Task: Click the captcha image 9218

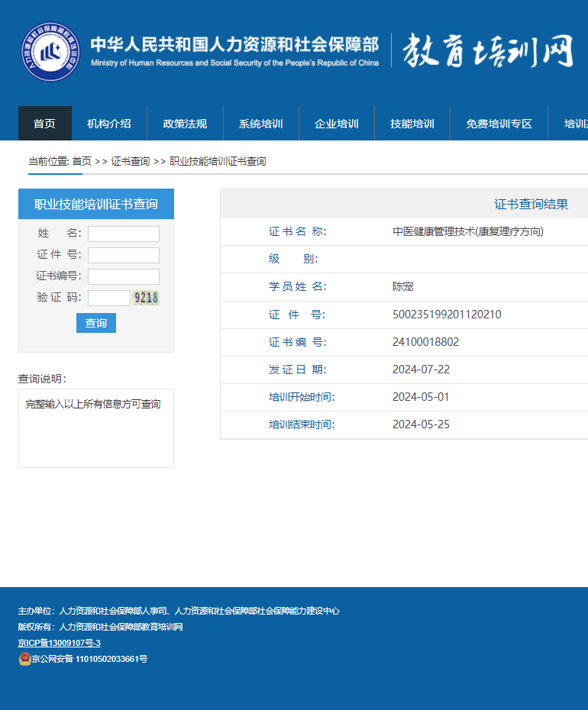Action: 146,298
